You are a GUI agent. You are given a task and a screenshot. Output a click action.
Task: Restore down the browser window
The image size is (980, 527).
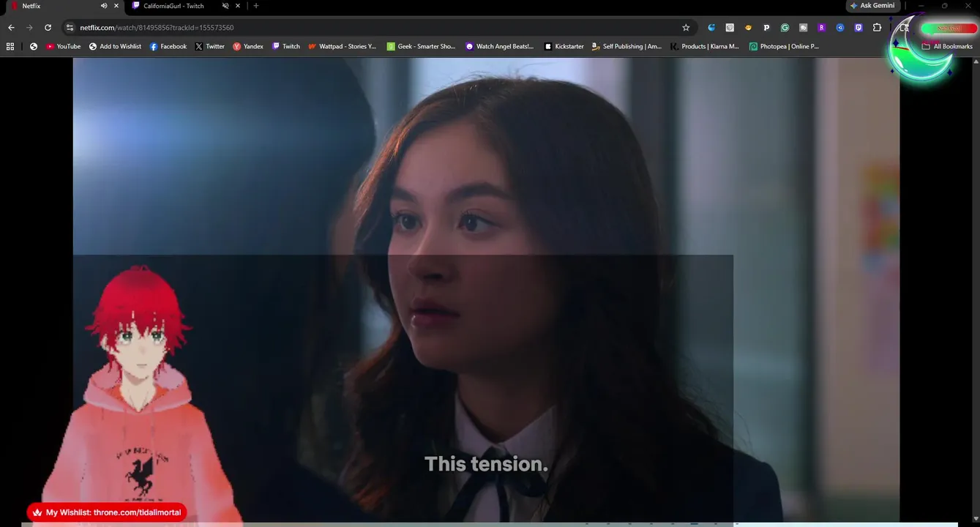coord(944,6)
